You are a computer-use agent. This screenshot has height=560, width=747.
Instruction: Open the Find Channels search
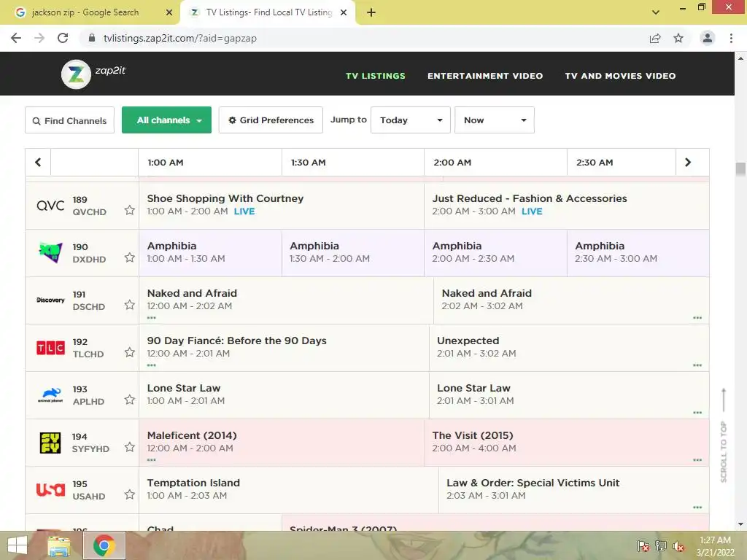click(69, 120)
